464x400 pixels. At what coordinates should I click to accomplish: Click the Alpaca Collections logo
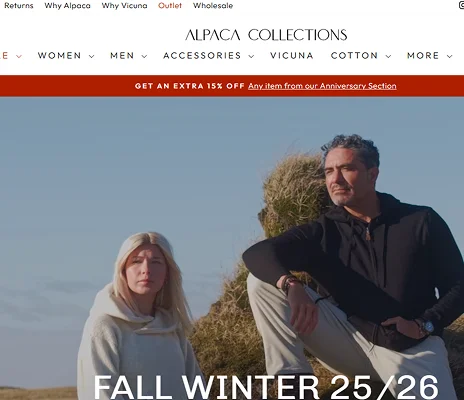(266, 35)
